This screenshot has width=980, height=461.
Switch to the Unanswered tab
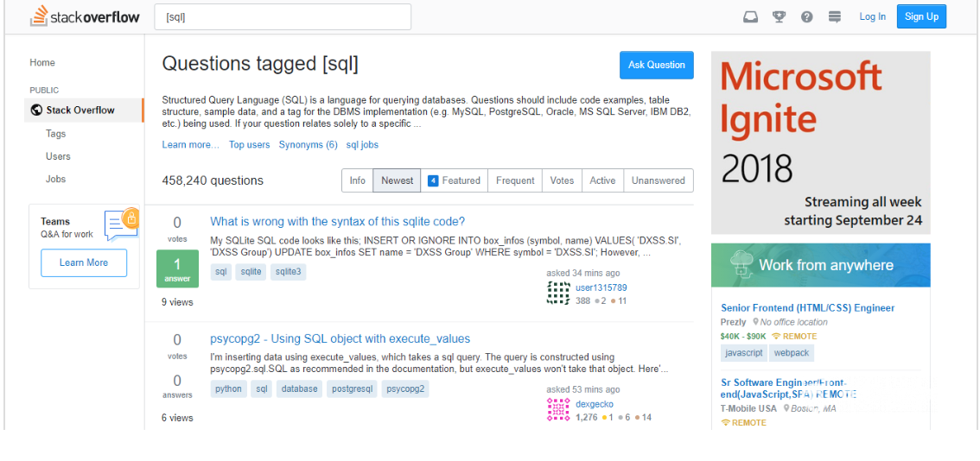[659, 180]
